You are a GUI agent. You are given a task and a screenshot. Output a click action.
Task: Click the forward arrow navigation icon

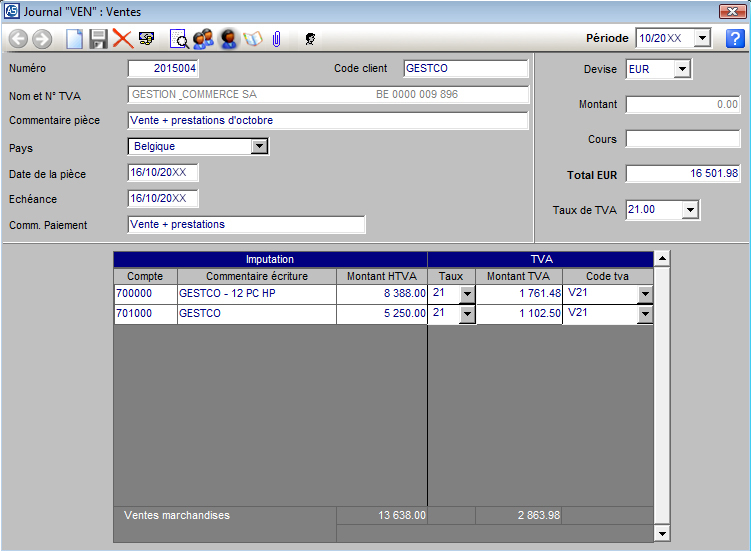(x=42, y=39)
